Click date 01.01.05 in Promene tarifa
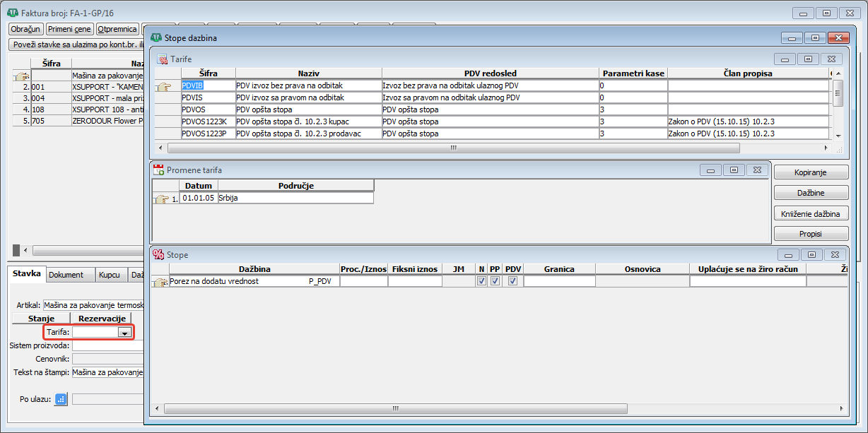 click(x=199, y=198)
